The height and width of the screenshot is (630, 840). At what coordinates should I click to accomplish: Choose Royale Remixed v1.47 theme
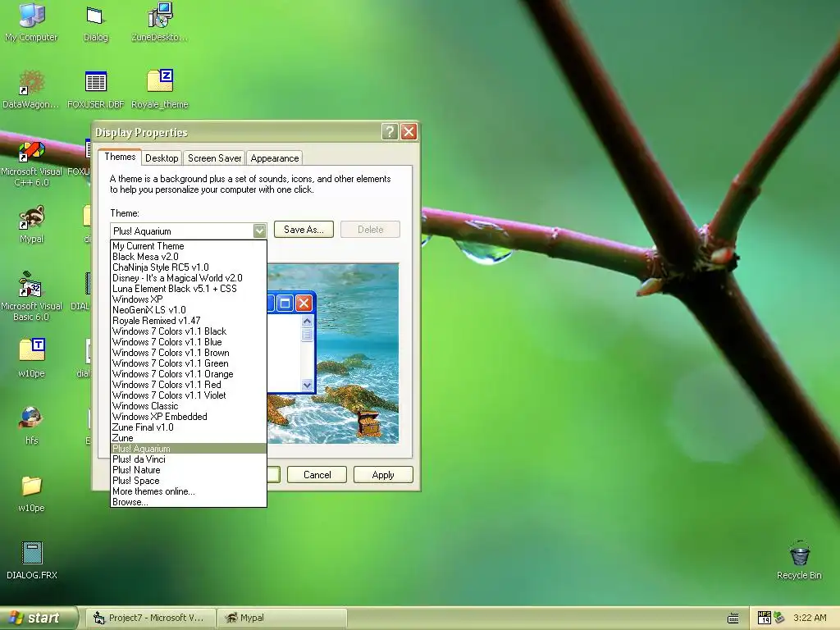189,321
